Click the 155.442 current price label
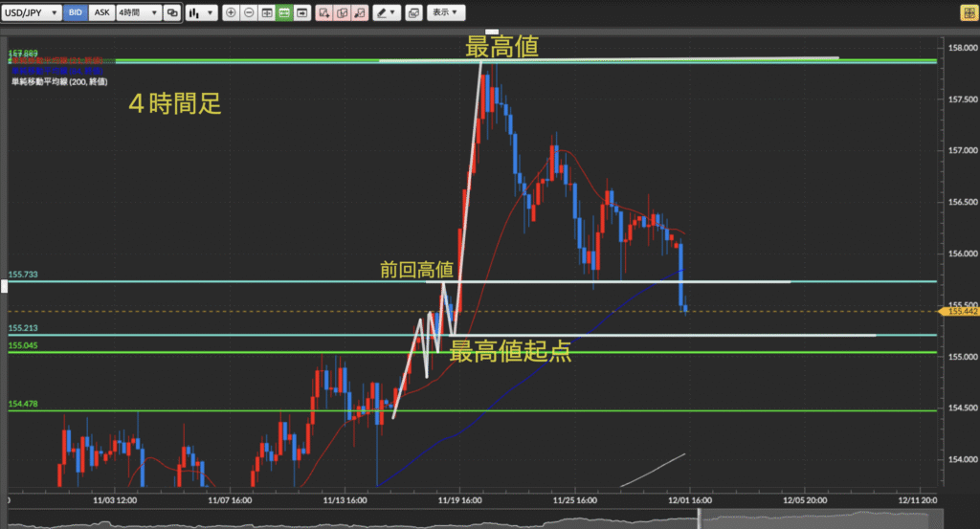 959,311
